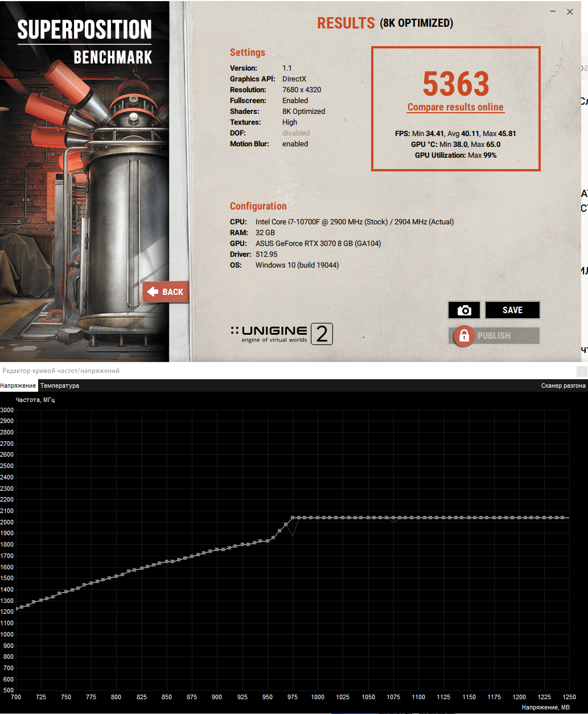Click the Version value 1.1
Image resolution: width=588 pixels, height=714 pixels.
click(x=287, y=68)
